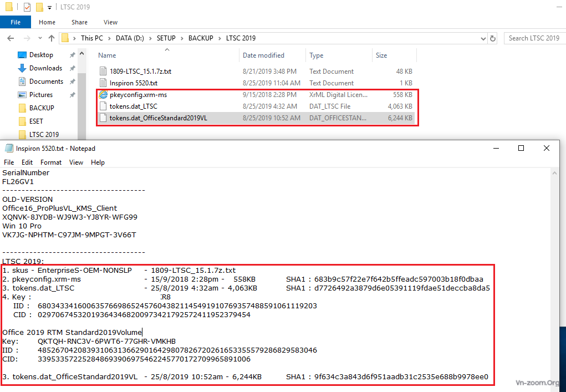This screenshot has width=566, height=392.
Task: Close the Notepad window
Action: pyautogui.click(x=547, y=149)
